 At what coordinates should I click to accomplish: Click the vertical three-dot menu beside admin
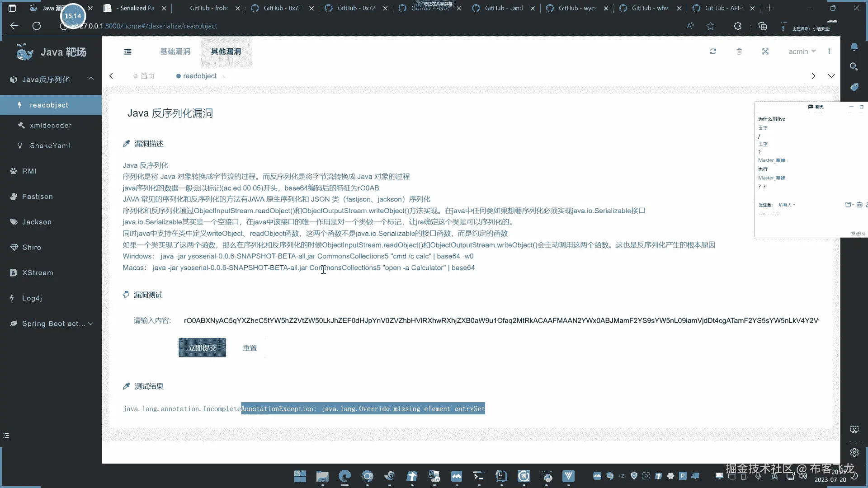tap(829, 52)
